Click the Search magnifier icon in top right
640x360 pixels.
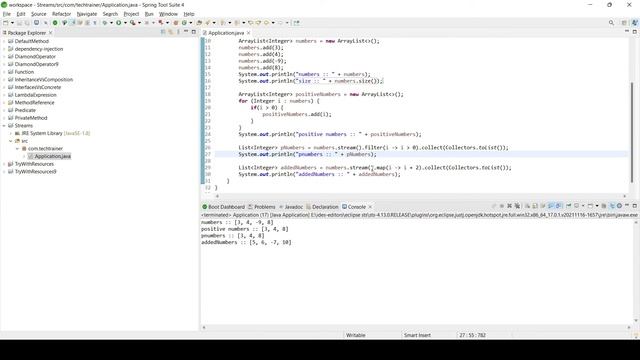coord(611,23)
